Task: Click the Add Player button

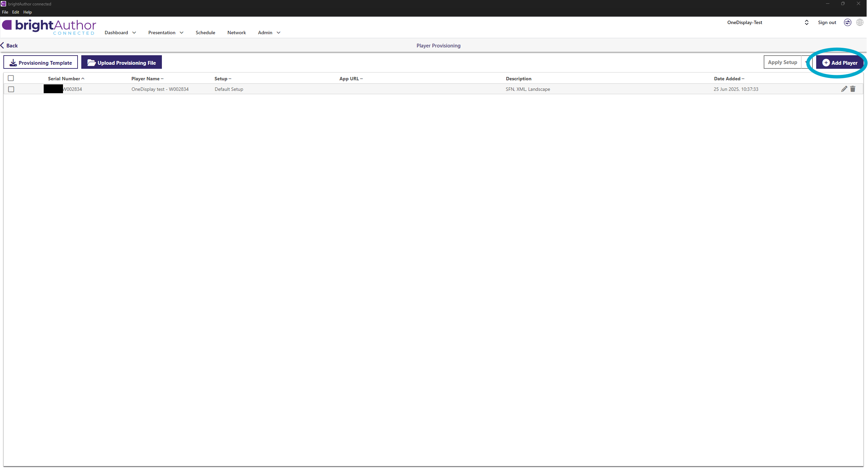Action: 840,63
